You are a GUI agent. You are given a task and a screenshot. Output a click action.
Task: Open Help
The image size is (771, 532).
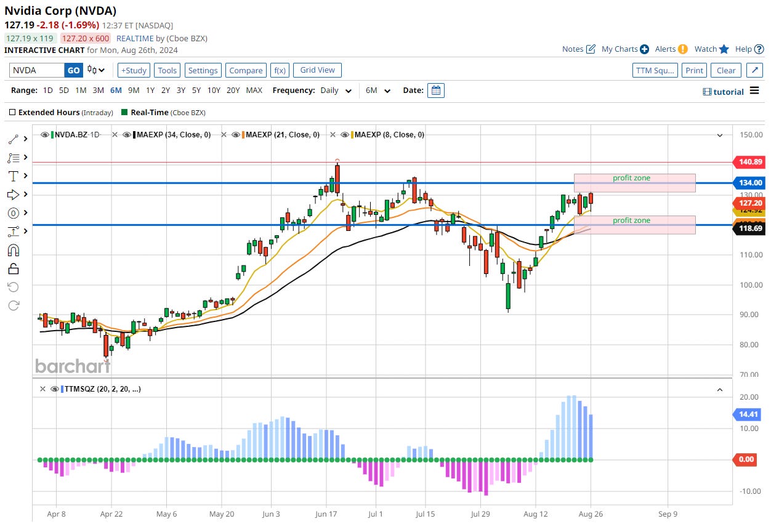749,49
